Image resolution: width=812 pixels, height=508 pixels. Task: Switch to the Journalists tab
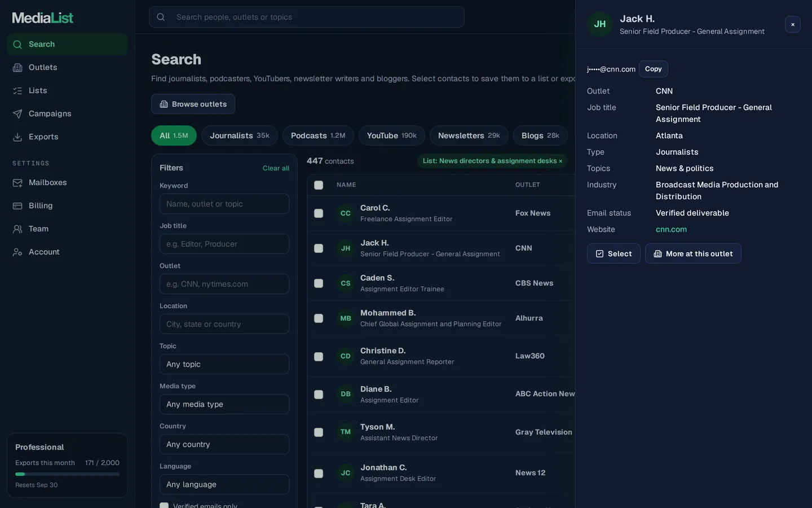coord(240,135)
